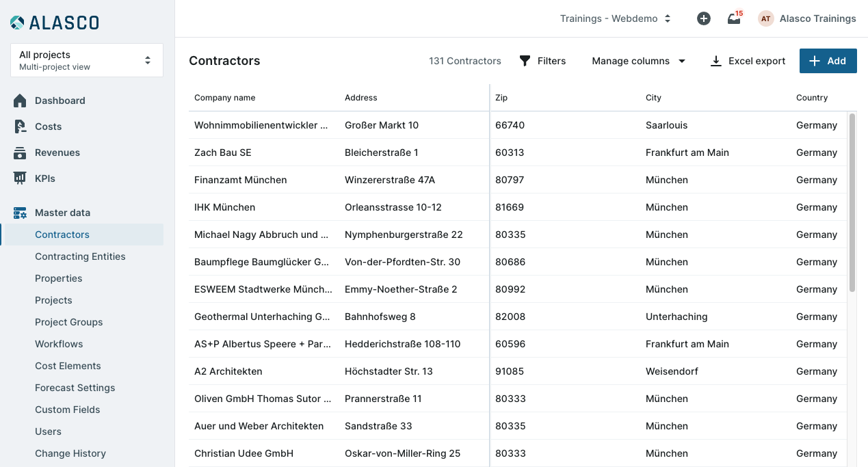Open Forecast Settings
The height and width of the screenshot is (467, 868).
point(75,388)
